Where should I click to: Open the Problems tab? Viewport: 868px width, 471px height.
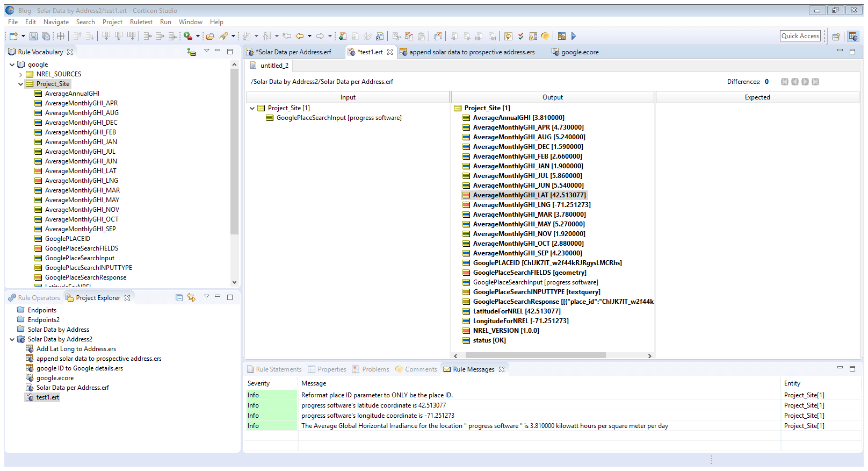[x=375, y=369]
